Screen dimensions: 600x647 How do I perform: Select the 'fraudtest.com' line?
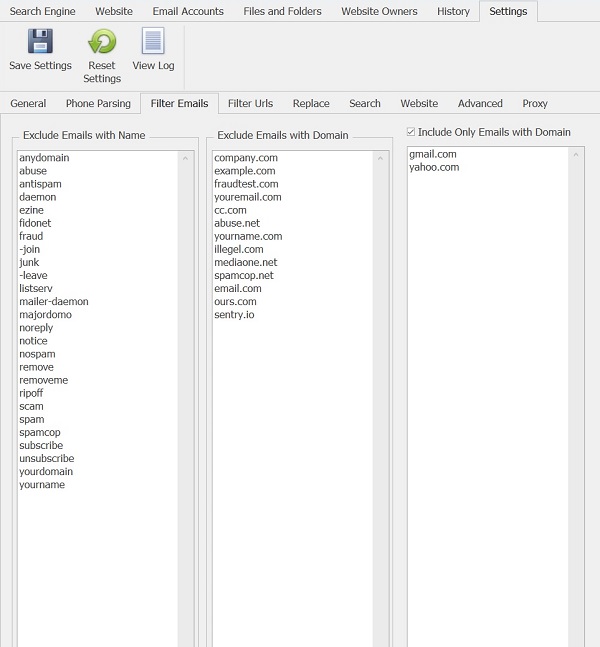pyautogui.click(x=246, y=184)
